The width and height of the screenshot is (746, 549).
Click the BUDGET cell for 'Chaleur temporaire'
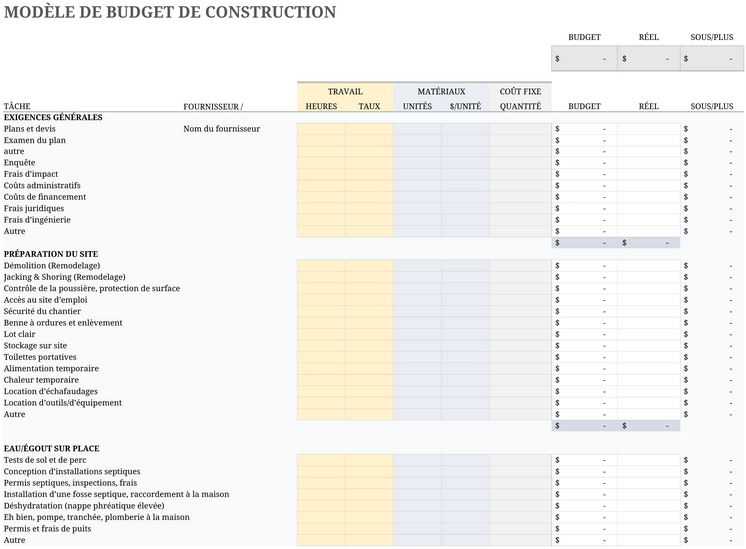click(584, 380)
